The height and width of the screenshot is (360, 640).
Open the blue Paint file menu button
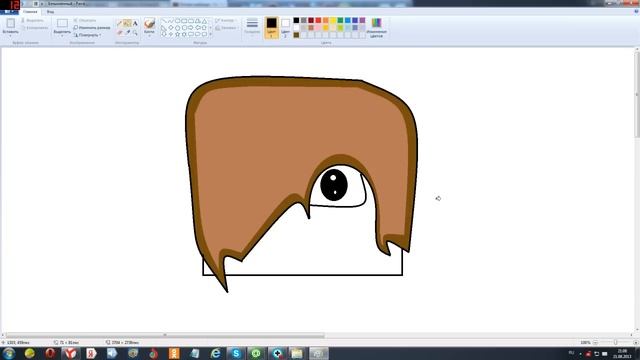tap(8, 12)
